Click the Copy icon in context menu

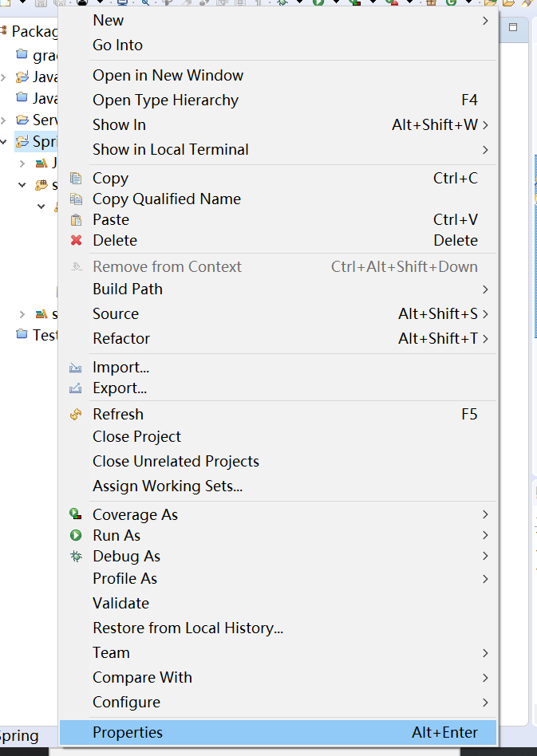[x=77, y=179]
